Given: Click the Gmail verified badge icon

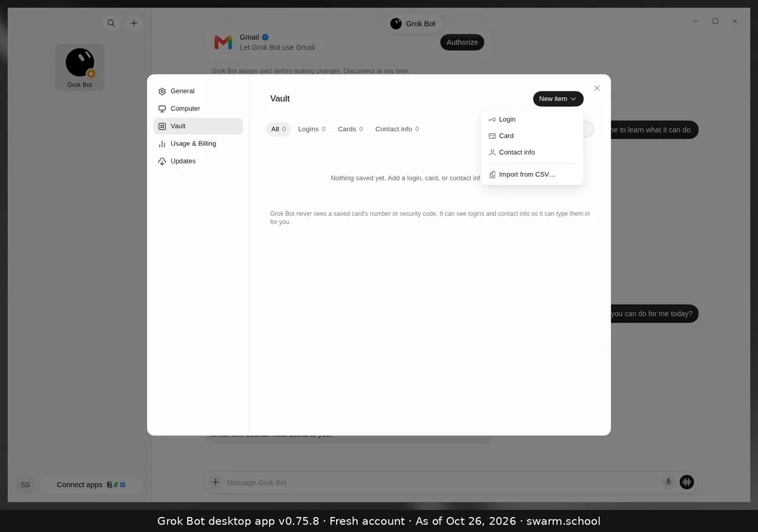Looking at the screenshot, I should [266, 37].
